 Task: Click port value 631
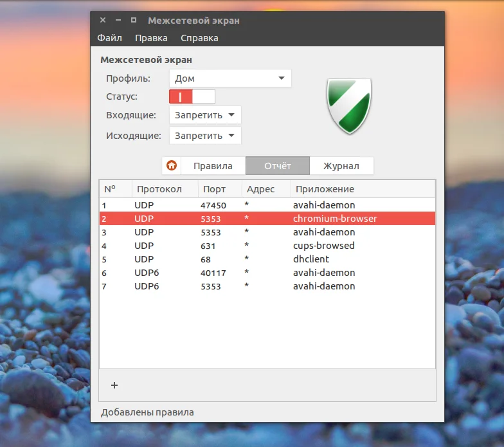pos(208,246)
